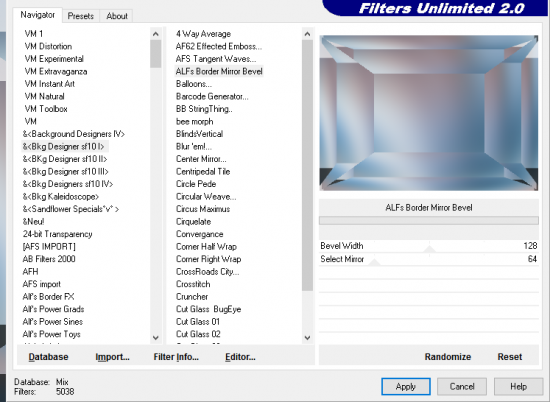This screenshot has height=402, width=550.
Task: Select the VM Extravaganza category
Action: pyautogui.click(x=56, y=72)
